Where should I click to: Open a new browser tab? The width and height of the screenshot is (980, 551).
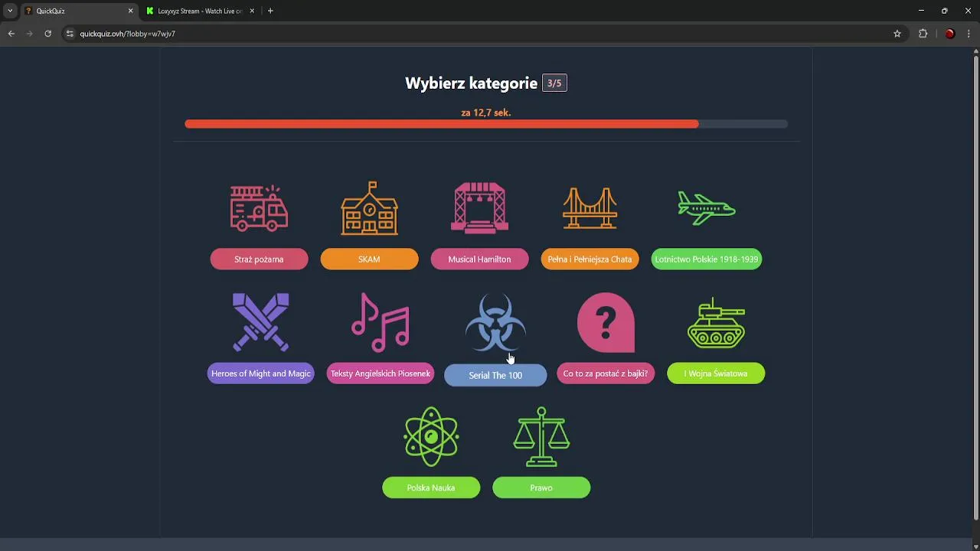[x=270, y=11]
